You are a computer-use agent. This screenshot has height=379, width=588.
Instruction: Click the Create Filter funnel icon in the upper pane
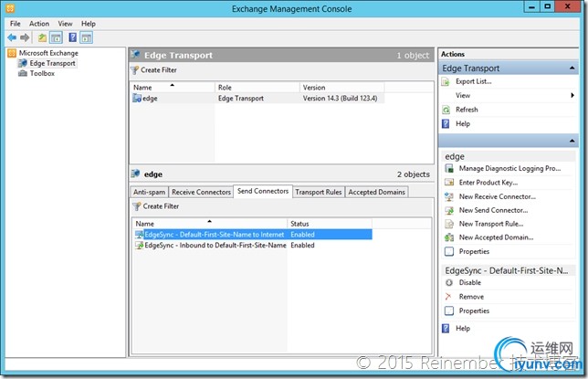[x=134, y=70]
